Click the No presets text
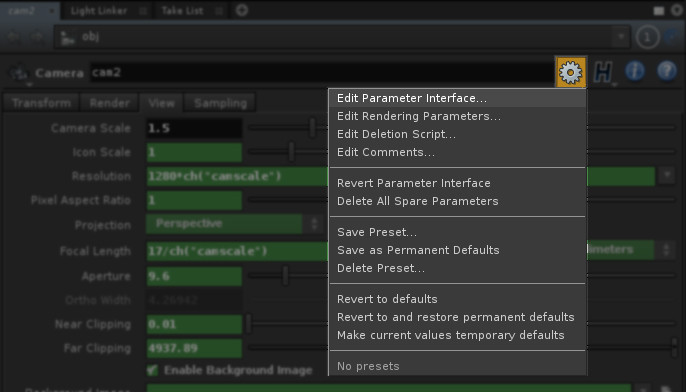The height and width of the screenshot is (392, 686). [x=368, y=366]
